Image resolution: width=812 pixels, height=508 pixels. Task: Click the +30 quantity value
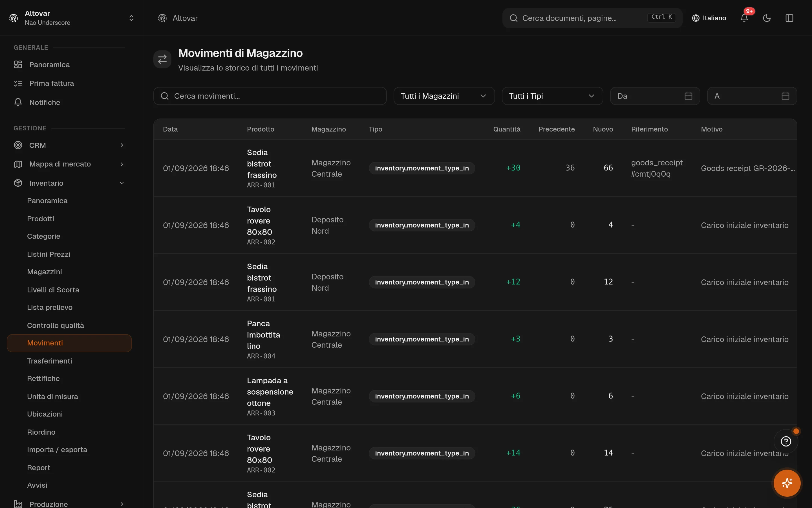click(x=513, y=168)
